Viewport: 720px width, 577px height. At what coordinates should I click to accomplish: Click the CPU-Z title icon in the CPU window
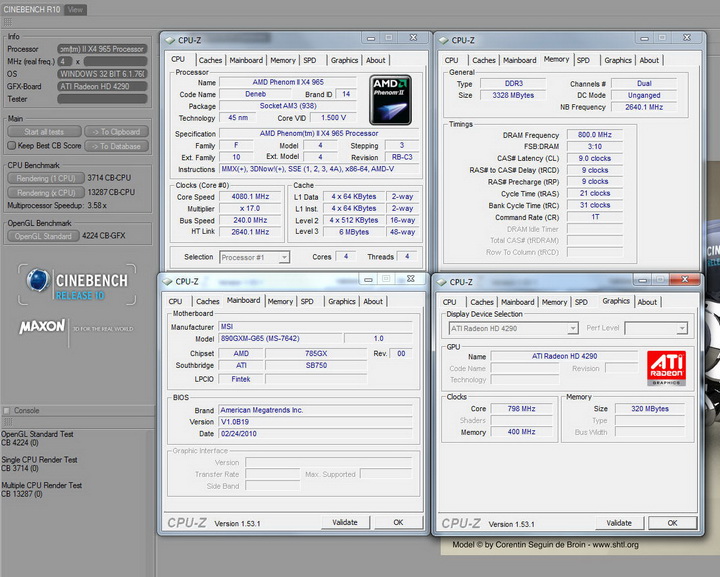169,40
